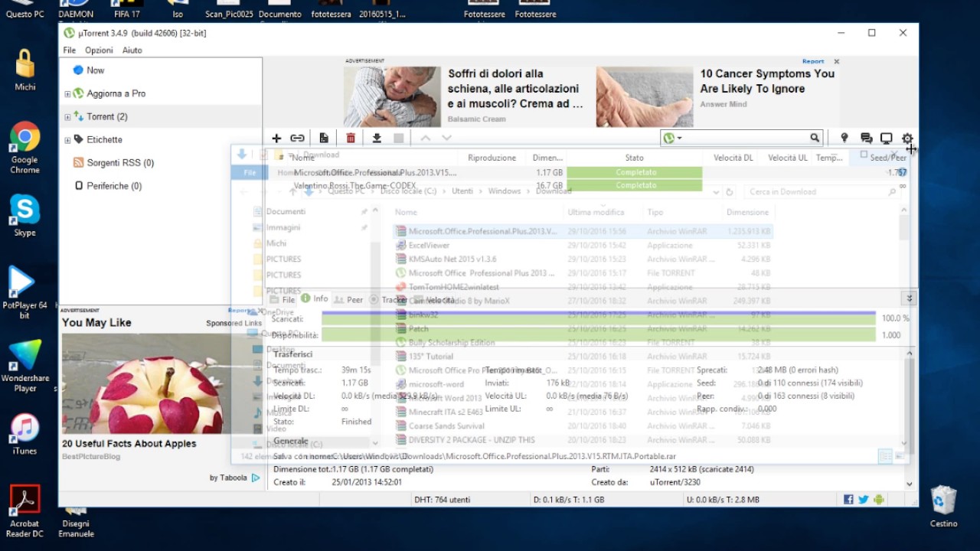Open Preferences via the gear icon
Viewport: 980px width, 551px height.
[x=907, y=139]
